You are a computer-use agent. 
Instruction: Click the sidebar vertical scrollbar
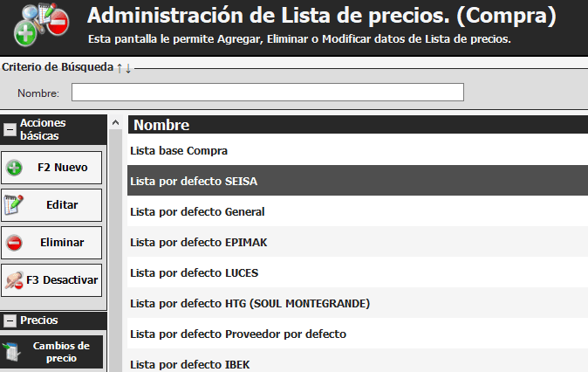[x=114, y=245]
